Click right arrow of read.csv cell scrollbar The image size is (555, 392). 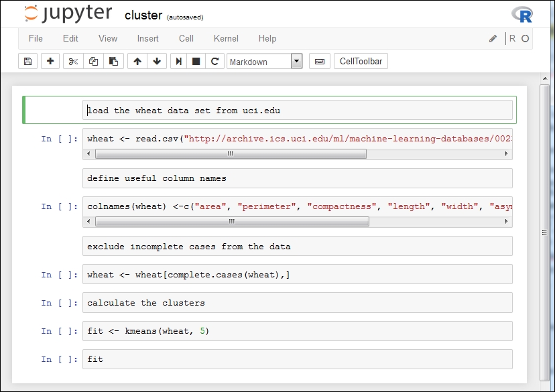[506, 154]
